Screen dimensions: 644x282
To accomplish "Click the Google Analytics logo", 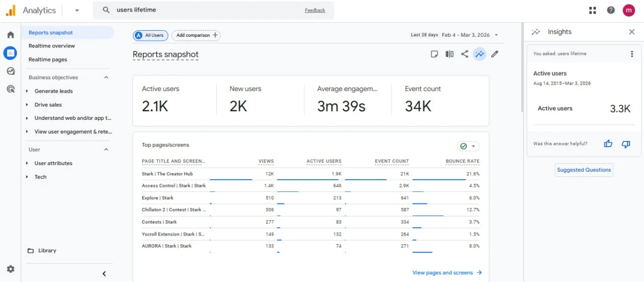I will (11, 10).
